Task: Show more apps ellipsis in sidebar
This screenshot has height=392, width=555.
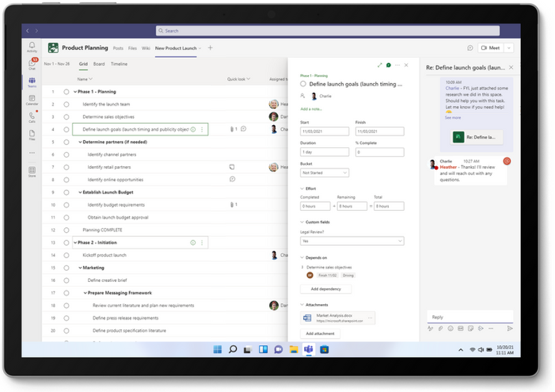Action: (32, 153)
